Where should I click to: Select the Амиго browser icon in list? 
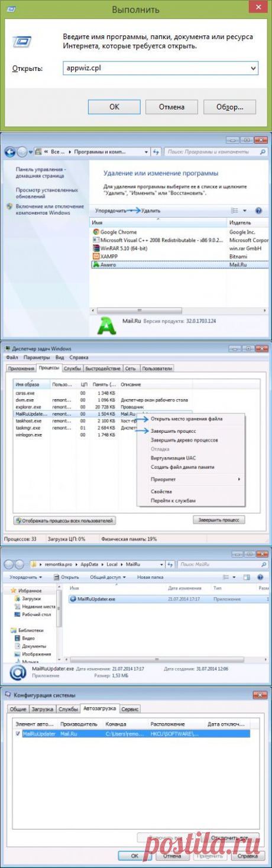tap(96, 265)
